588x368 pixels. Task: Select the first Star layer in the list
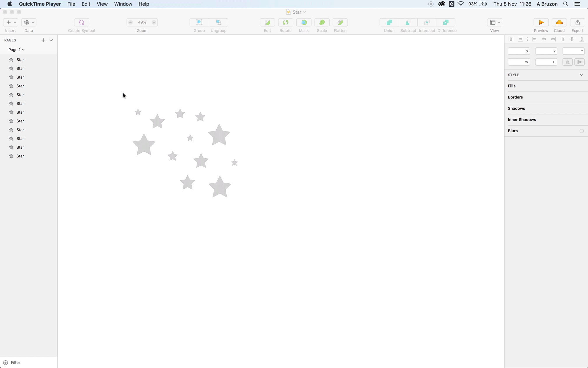(x=20, y=60)
